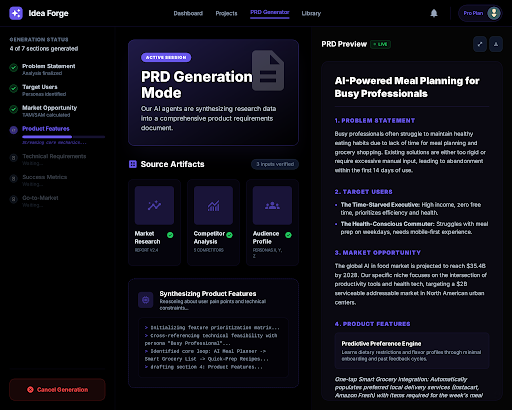
Task: Click the Idea Forge logo icon
Action: point(16,13)
